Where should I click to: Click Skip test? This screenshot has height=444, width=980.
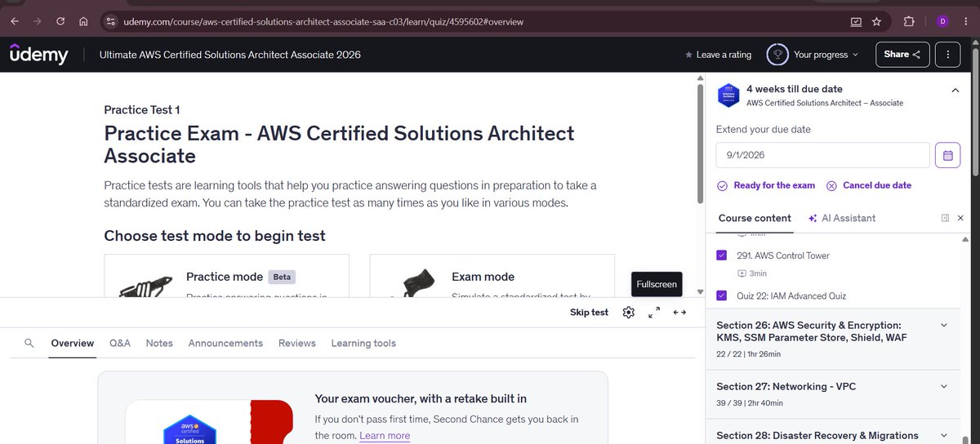tap(589, 312)
